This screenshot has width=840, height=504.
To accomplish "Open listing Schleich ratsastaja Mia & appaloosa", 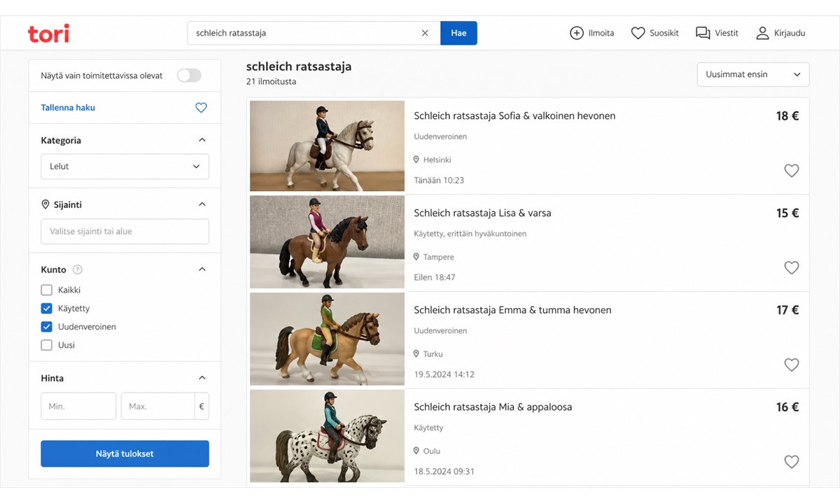I will (x=493, y=407).
